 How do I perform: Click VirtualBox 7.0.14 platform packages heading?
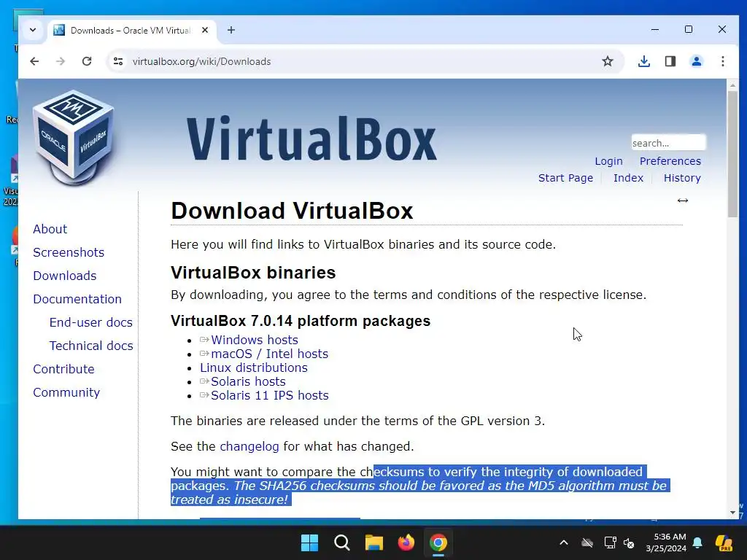pyautogui.click(x=300, y=321)
